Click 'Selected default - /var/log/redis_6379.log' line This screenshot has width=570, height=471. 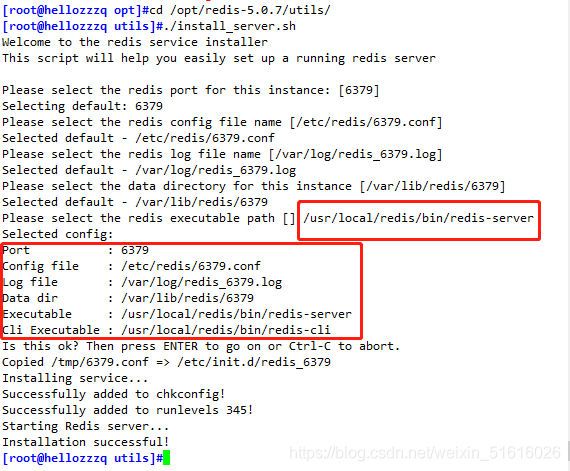click(149, 170)
